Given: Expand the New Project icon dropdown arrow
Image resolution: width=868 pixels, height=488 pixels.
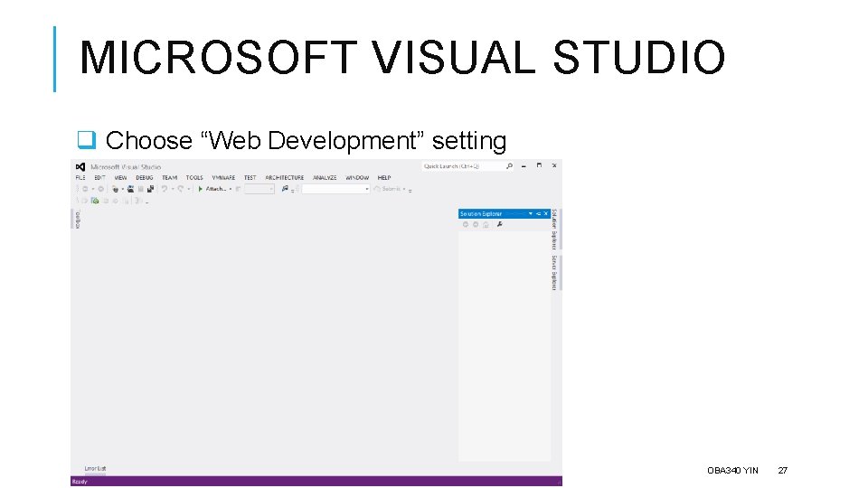Looking at the screenshot, I should tap(122, 189).
